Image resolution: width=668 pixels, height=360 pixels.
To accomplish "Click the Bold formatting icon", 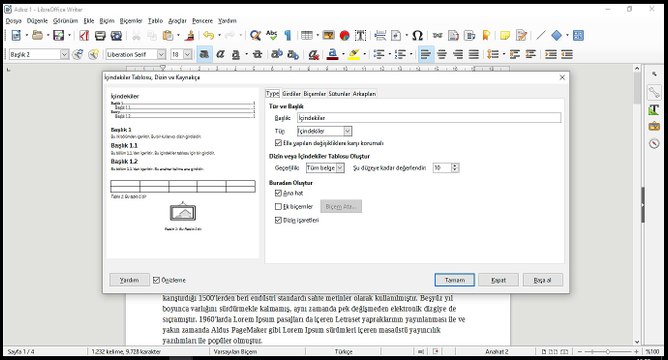I will click(x=204, y=54).
